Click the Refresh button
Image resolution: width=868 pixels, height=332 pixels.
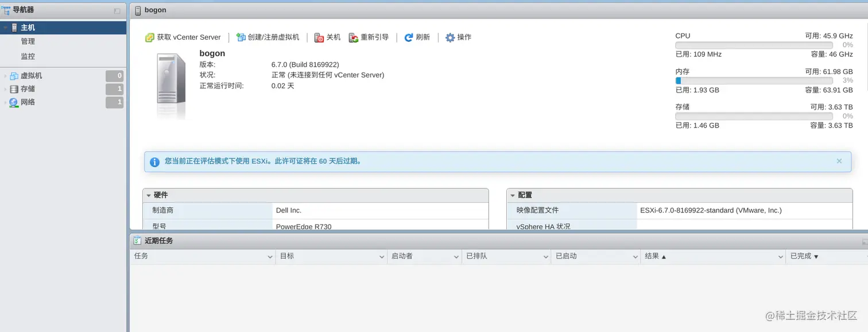tap(417, 37)
